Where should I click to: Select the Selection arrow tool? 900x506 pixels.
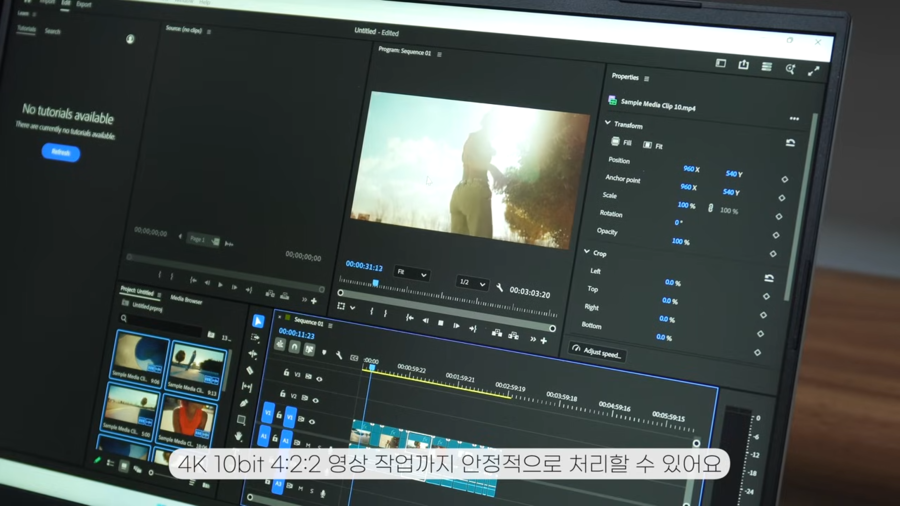point(258,321)
